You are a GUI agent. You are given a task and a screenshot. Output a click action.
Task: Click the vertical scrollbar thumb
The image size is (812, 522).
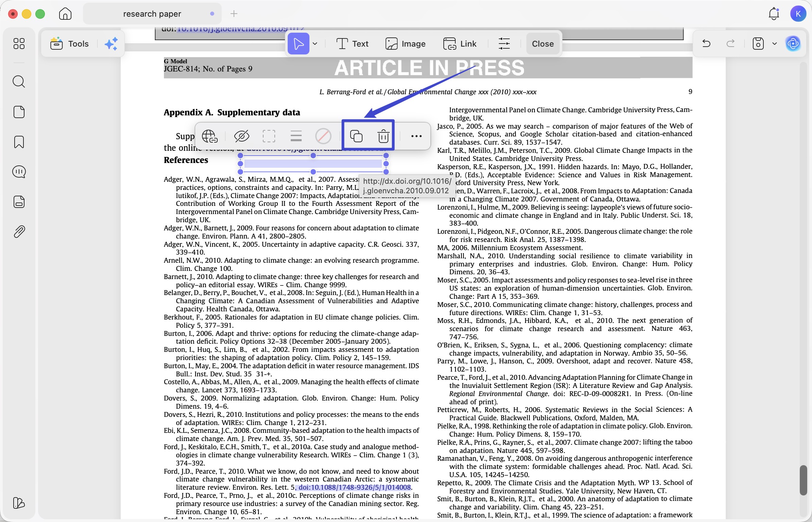pos(803,480)
